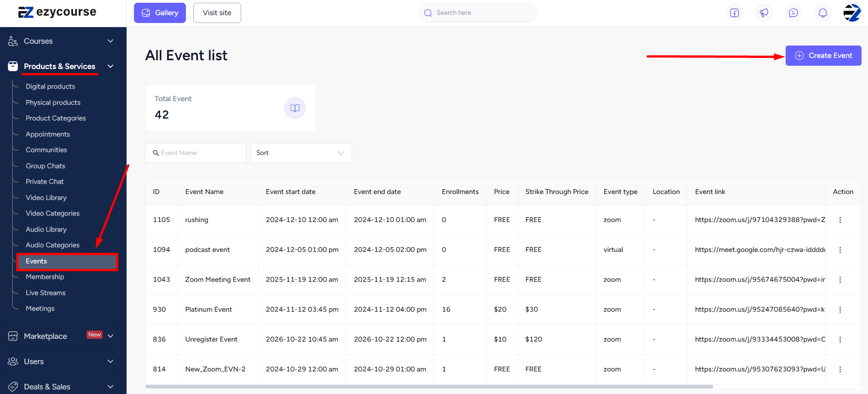Click the search icon in the top search bar
This screenshot has width=868, height=394.
click(428, 13)
